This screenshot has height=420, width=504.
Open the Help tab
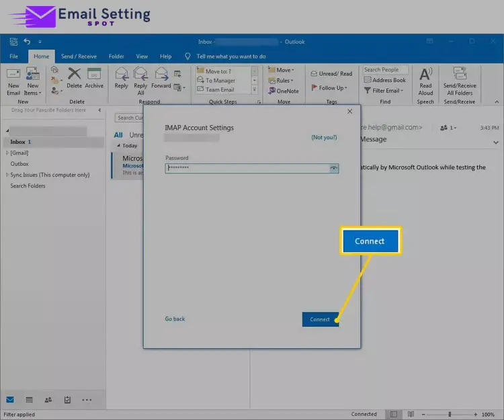(165, 56)
